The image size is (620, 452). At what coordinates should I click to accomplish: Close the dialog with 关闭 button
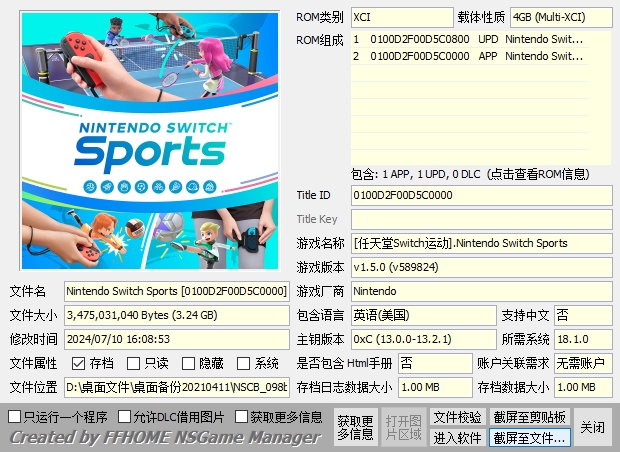click(x=592, y=427)
